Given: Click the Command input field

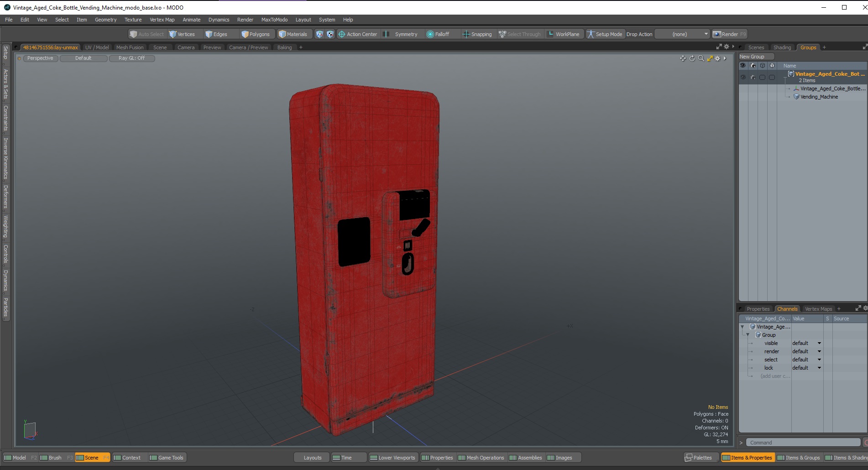Looking at the screenshot, I should pyautogui.click(x=803, y=443).
